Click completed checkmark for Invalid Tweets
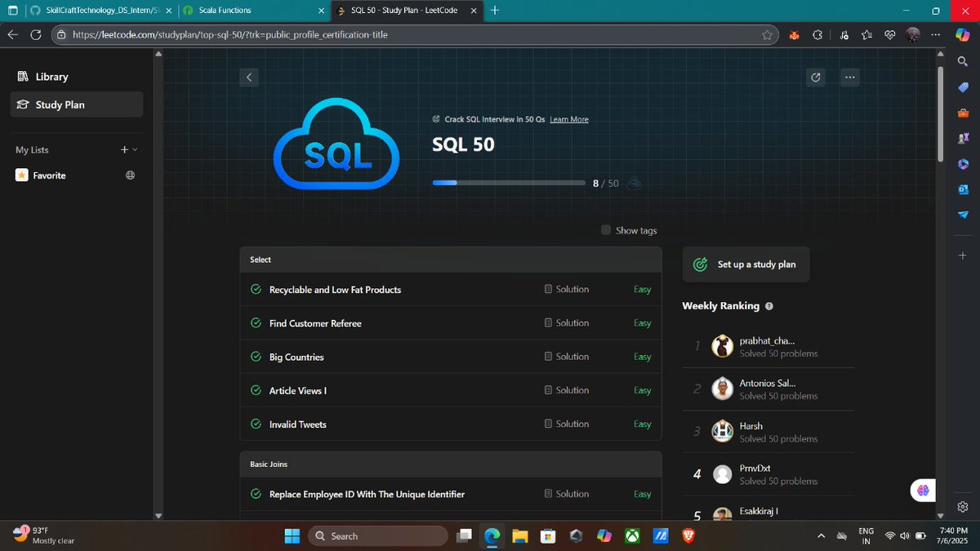This screenshot has height=551, width=980. 256,424
